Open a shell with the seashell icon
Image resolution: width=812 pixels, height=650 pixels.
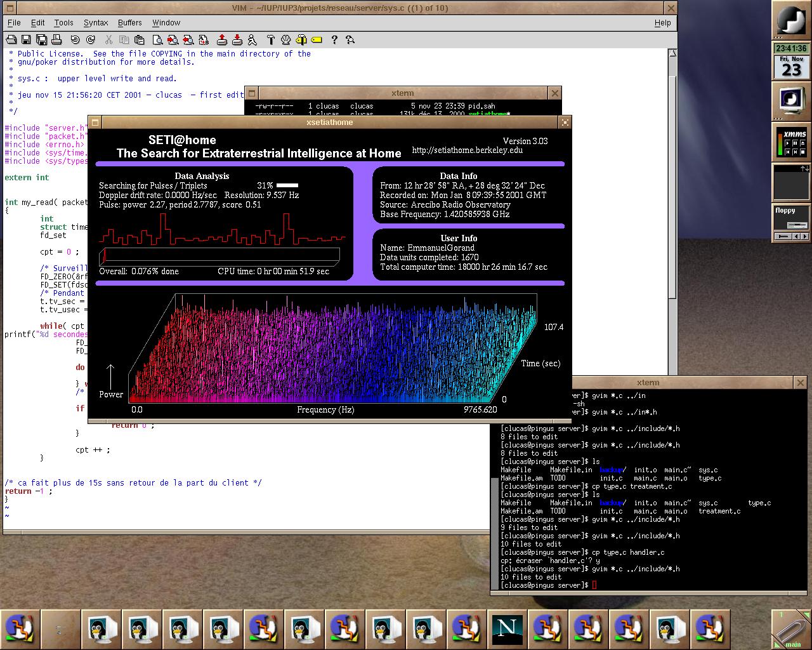click(286, 39)
